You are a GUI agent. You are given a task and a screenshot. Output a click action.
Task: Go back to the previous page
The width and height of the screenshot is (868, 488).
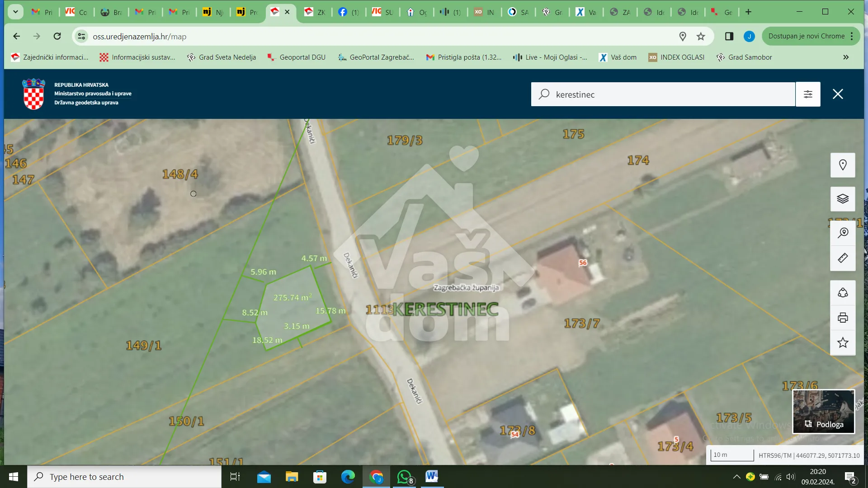[x=17, y=36]
